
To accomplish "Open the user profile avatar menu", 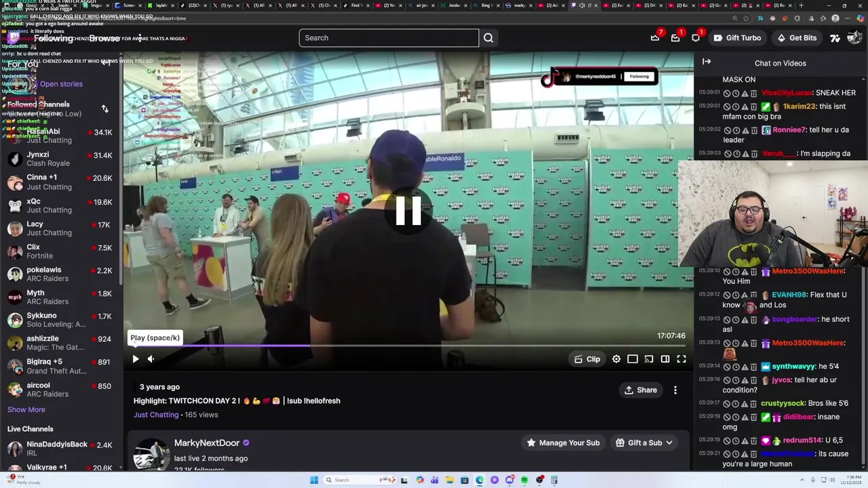I will coord(854,38).
